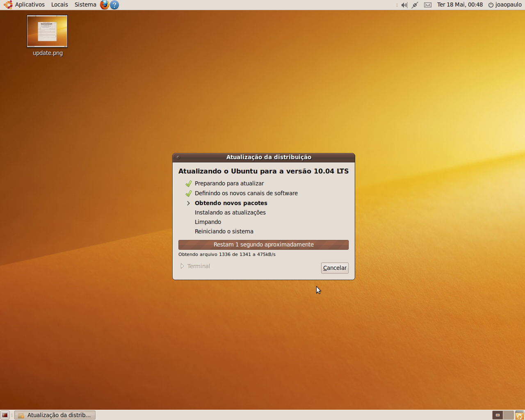525x420 pixels.
Task: Click the text Preparando para atualizar
Action: (x=229, y=183)
